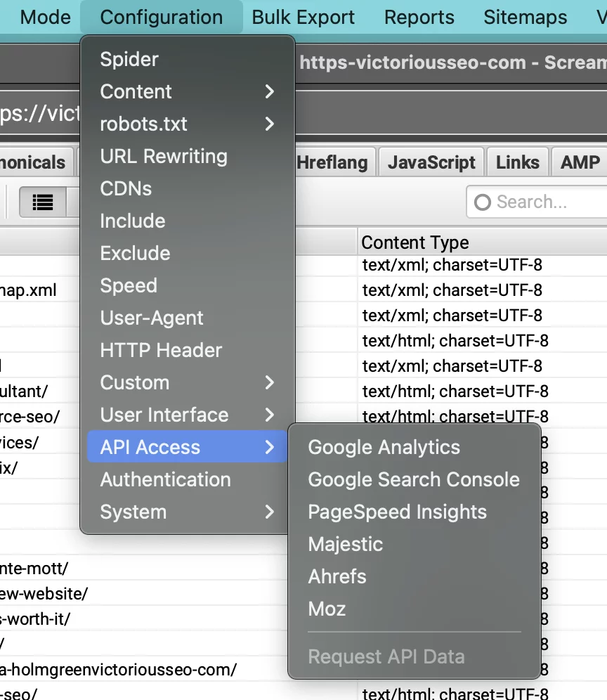Choose URL Rewriting option
This screenshot has height=700, width=607.
click(188, 156)
